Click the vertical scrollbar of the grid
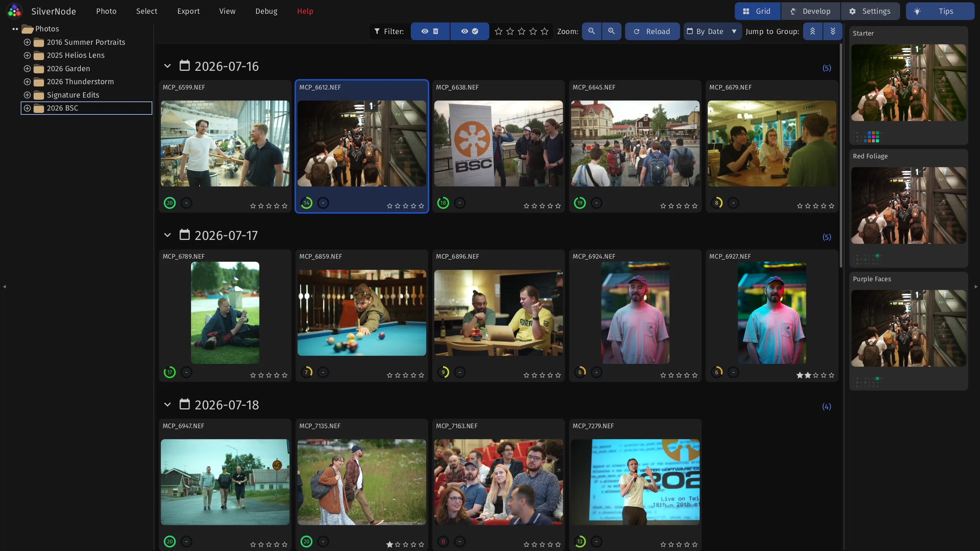Image resolution: width=980 pixels, height=551 pixels. [x=841, y=156]
